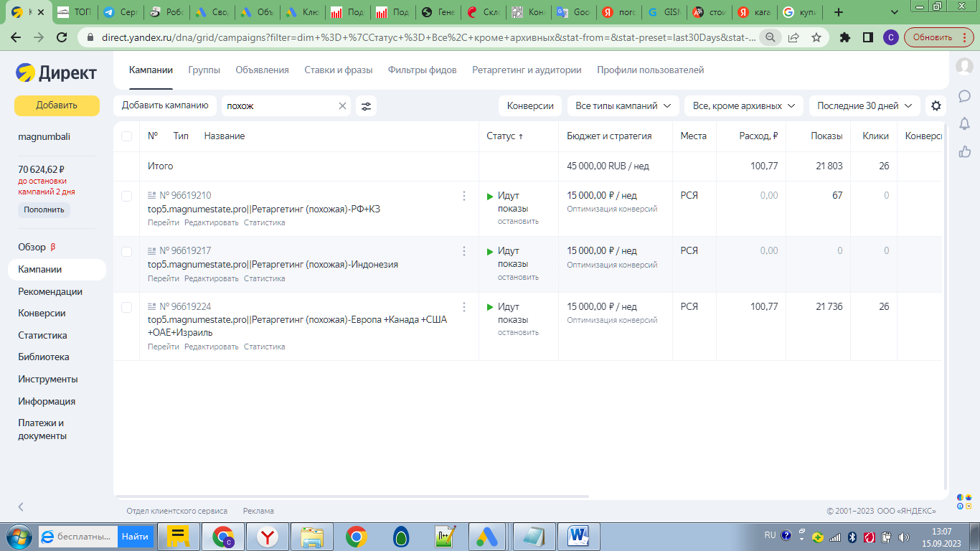980x551 pixels.
Task: Toggle the select-all checkbox in table header
Action: tap(127, 136)
